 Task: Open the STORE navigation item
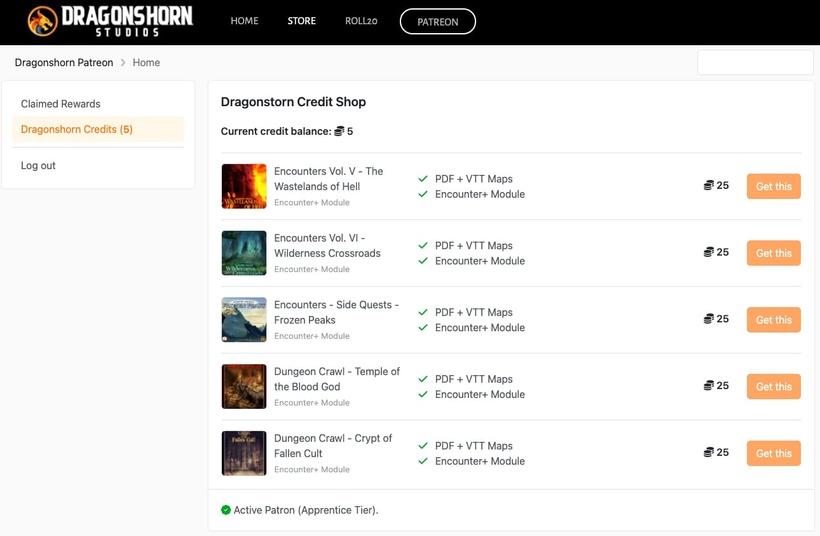302,21
